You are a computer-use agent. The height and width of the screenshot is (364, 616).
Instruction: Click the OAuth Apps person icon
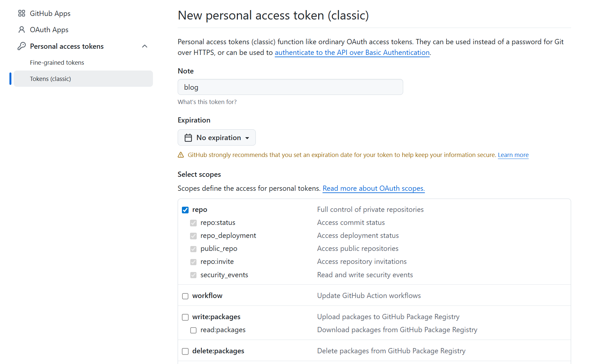(x=21, y=30)
